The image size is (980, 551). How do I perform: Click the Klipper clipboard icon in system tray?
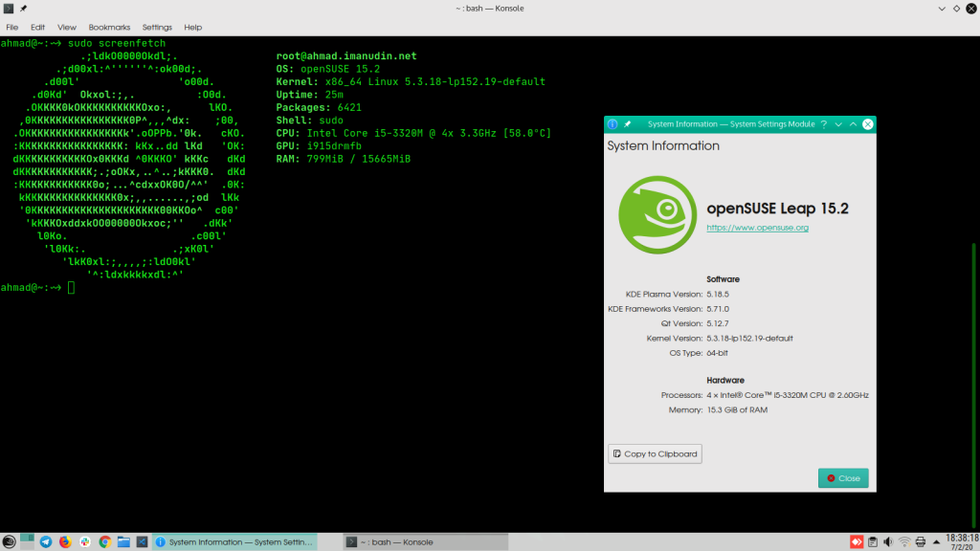(872, 540)
